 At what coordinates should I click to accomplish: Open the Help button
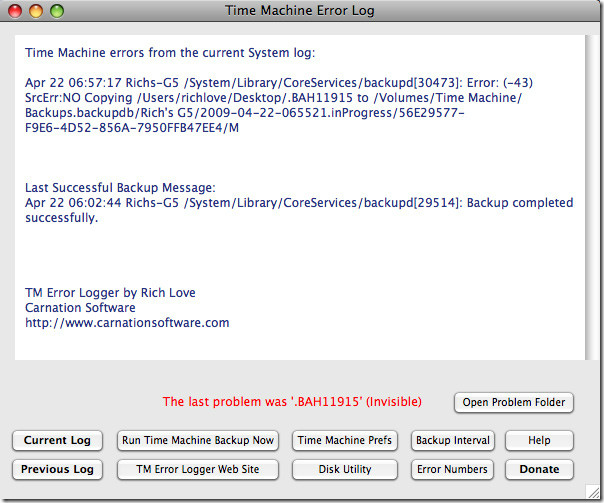tap(539, 440)
